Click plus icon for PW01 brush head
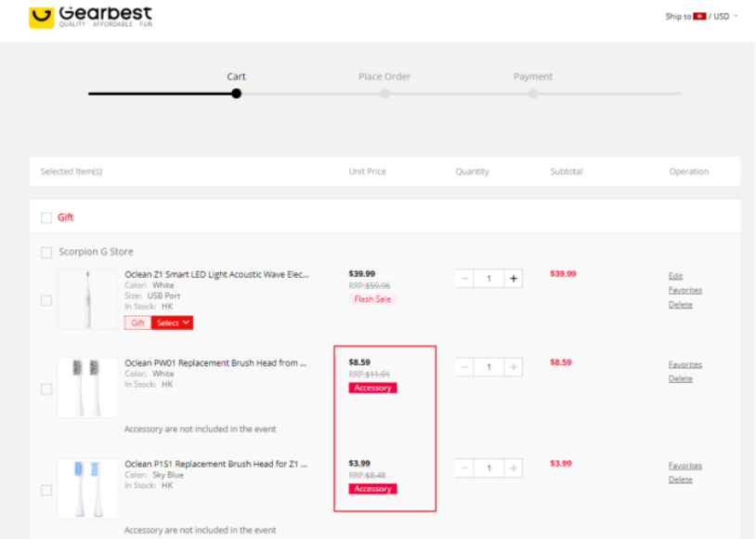 pyautogui.click(x=513, y=367)
